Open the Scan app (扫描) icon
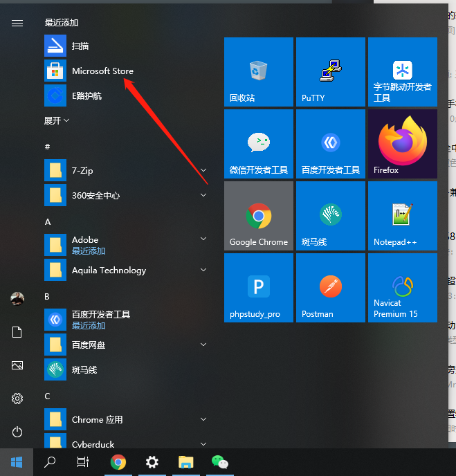Image resolution: width=456 pixels, height=476 pixels. (x=55, y=46)
